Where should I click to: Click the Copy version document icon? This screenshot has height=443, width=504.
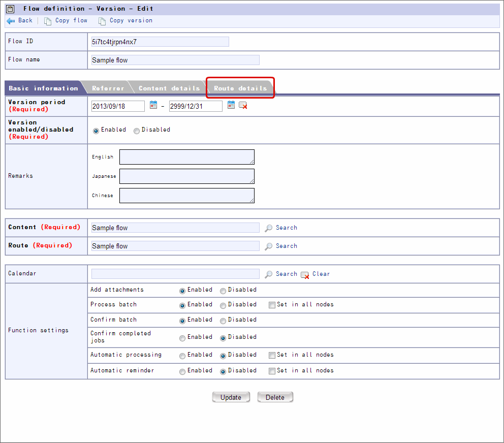102,21
